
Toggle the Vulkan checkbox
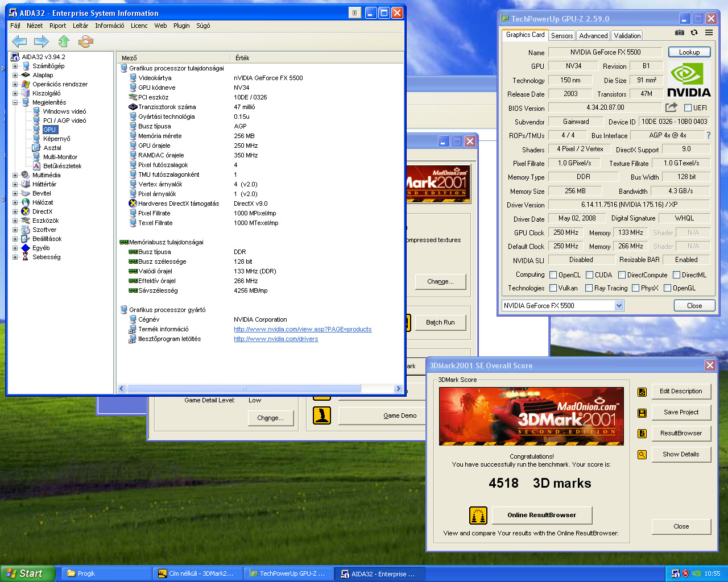coord(553,288)
